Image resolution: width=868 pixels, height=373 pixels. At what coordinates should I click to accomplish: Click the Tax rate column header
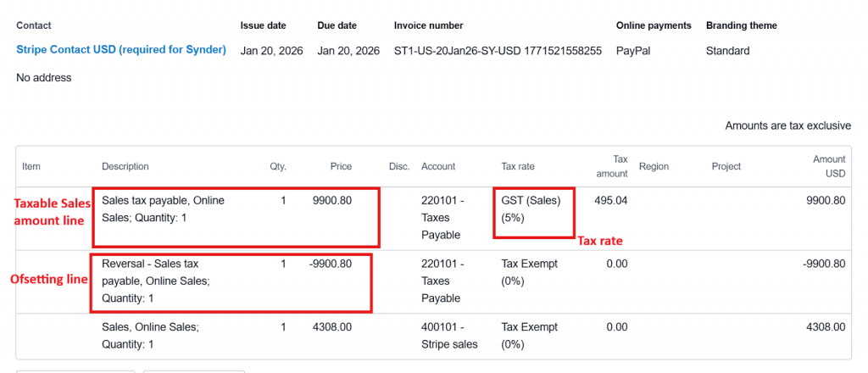pos(518,166)
